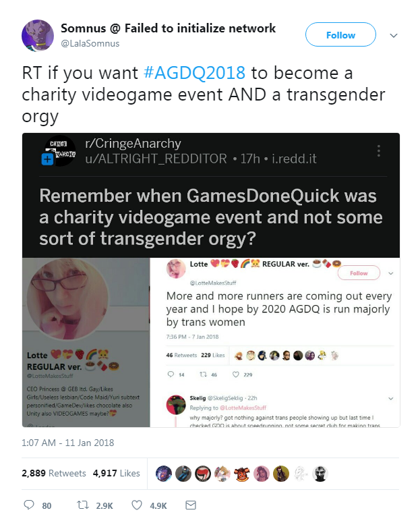View the 4,917 Likes list
This screenshot has width=420, height=525.
pyautogui.click(x=117, y=473)
